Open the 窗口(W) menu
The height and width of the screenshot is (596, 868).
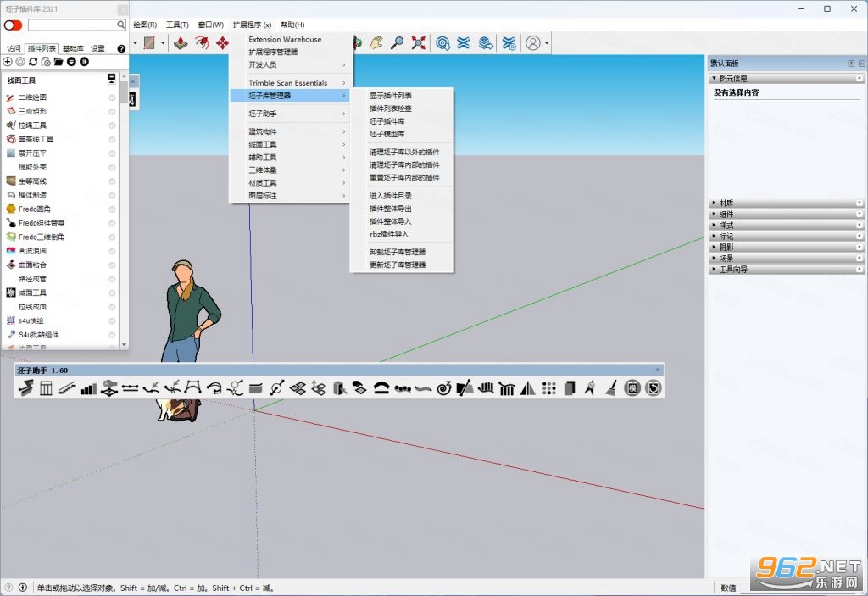[211, 25]
